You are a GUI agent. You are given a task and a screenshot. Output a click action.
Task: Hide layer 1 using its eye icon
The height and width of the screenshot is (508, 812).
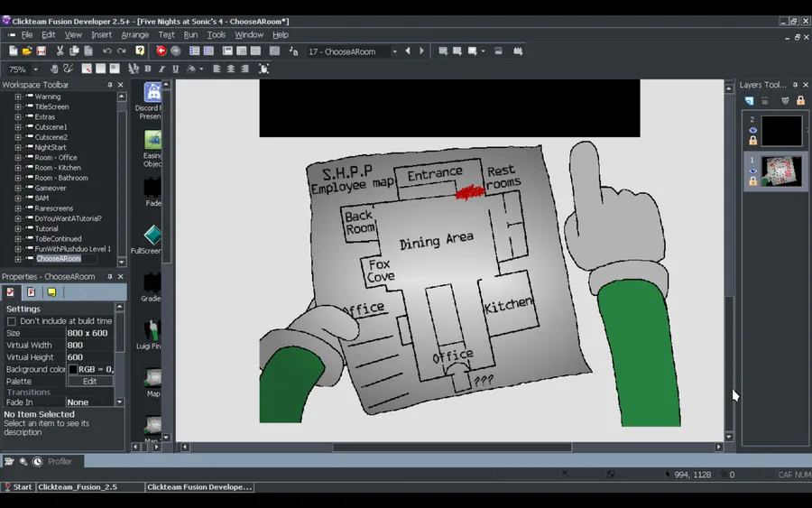(753, 171)
